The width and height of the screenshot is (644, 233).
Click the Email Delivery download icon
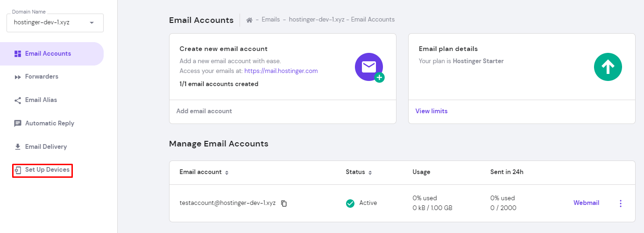(x=18, y=147)
